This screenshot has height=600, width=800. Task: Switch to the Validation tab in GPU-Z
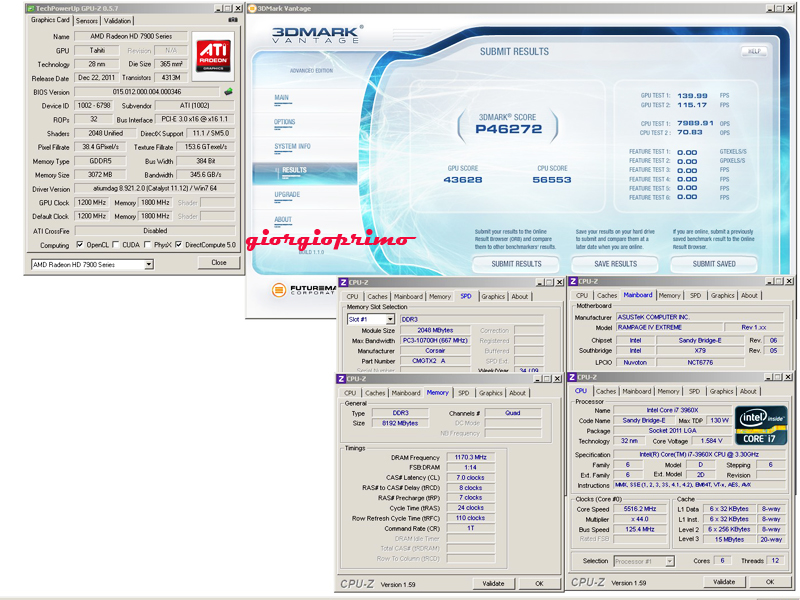(x=117, y=21)
